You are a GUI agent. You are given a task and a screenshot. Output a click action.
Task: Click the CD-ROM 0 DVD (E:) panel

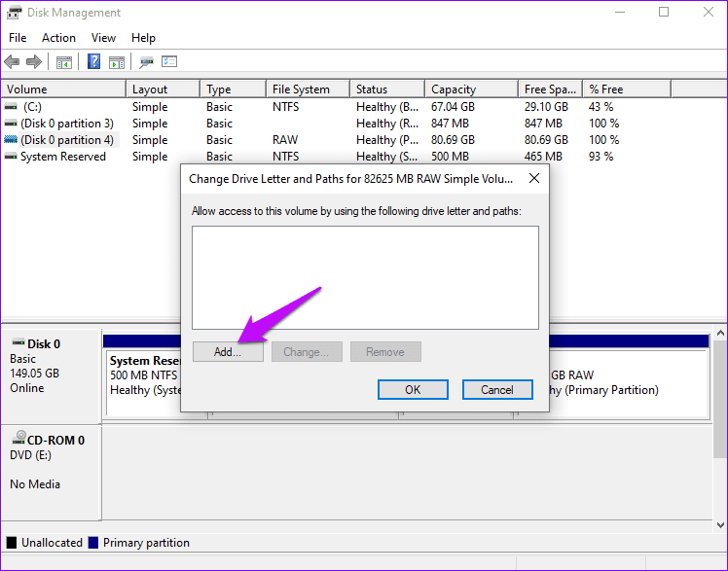pos(51,472)
